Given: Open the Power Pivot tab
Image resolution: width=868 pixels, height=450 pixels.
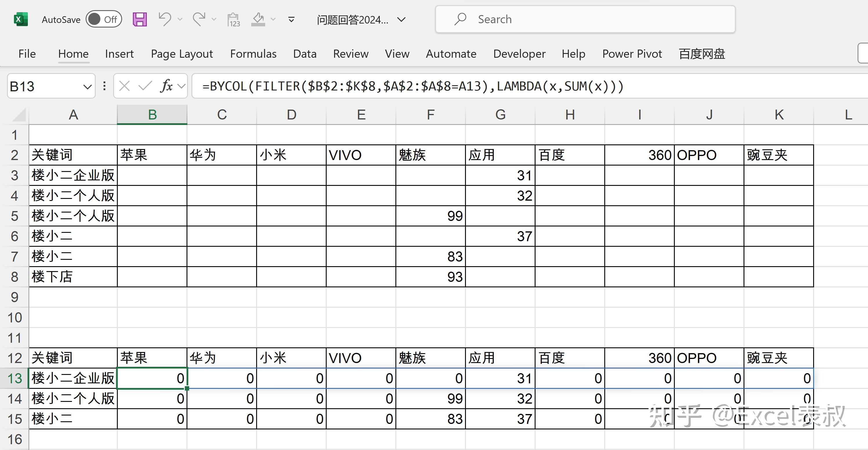Looking at the screenshot, I should [x=632, y=54].
